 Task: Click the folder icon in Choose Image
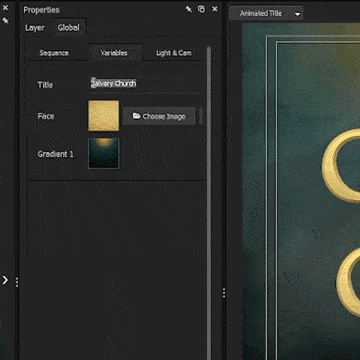[136, 116]
